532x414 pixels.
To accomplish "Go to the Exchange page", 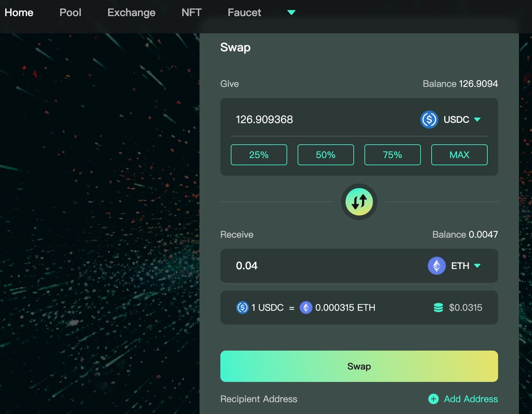I will click(131, 12).
